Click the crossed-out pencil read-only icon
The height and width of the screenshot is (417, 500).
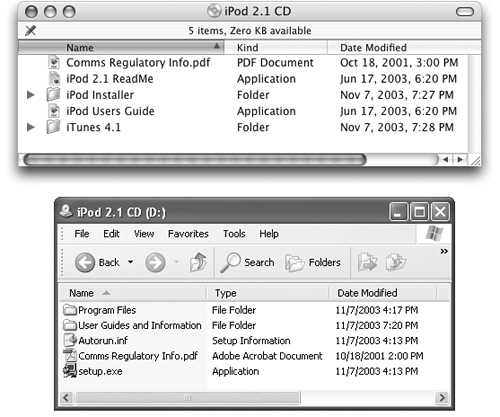coord(31,31)
